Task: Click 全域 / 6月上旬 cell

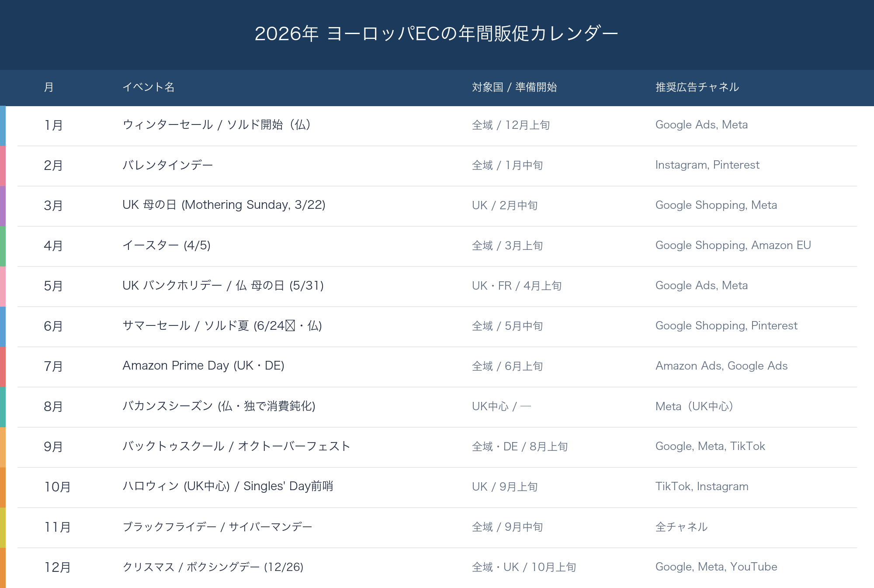Action: point(507,367)
